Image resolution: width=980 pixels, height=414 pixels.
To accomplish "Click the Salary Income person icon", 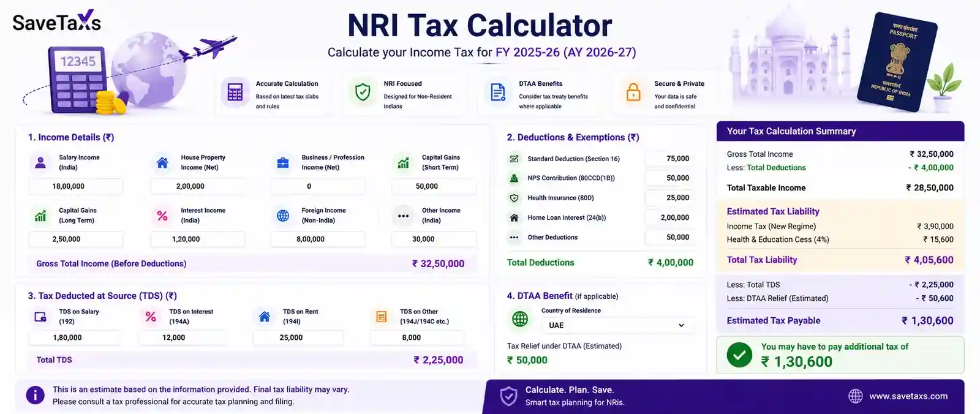I will [40, 162].
